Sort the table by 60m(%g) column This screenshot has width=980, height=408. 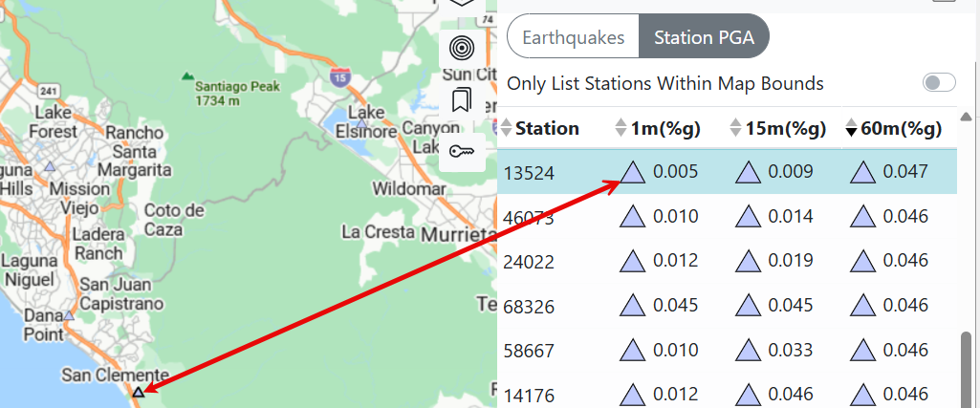(x=893, y=128)
